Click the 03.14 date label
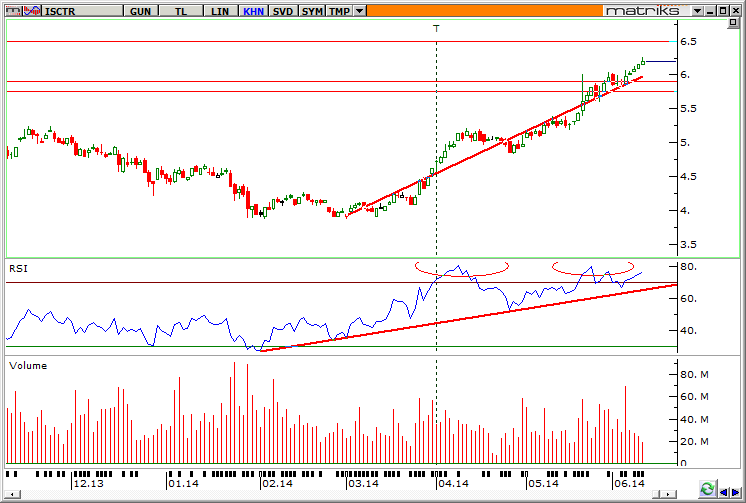Screen dimensions: 746x503 tap(363, 483)
